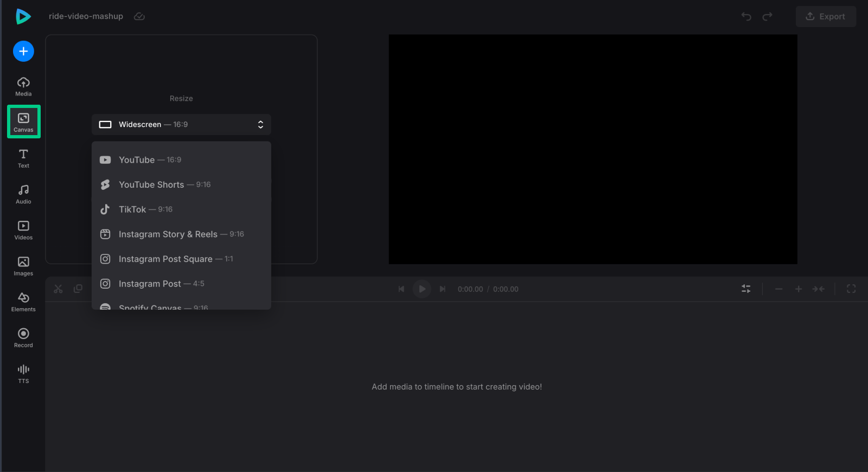
Task: Click the project name ride-video-mashup
Action: 86,16
